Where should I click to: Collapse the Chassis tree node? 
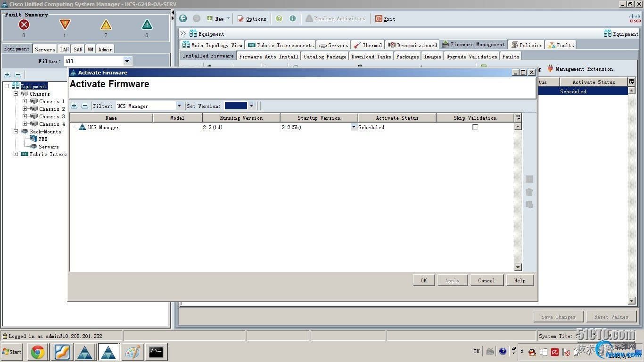coord(16,94)
